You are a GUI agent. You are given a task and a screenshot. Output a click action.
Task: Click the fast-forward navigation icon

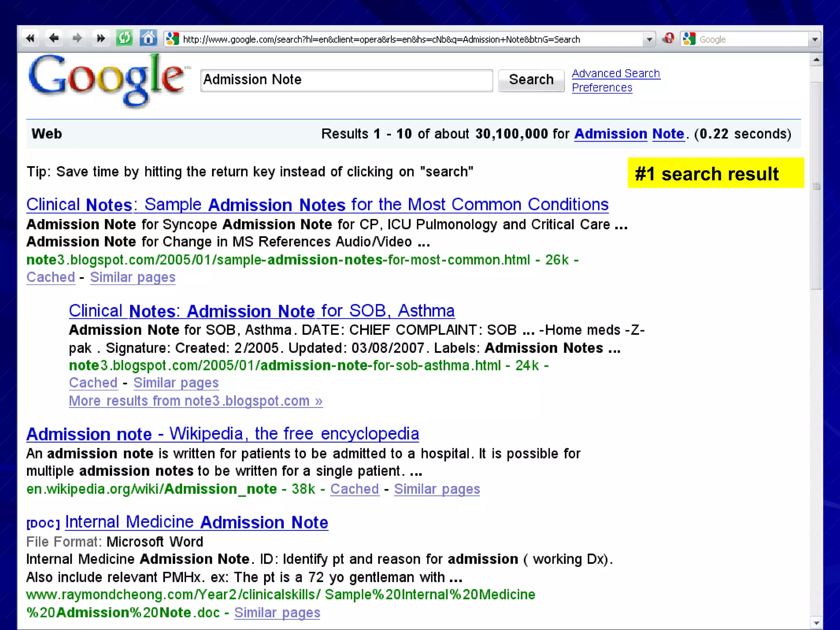click(100, 39)
